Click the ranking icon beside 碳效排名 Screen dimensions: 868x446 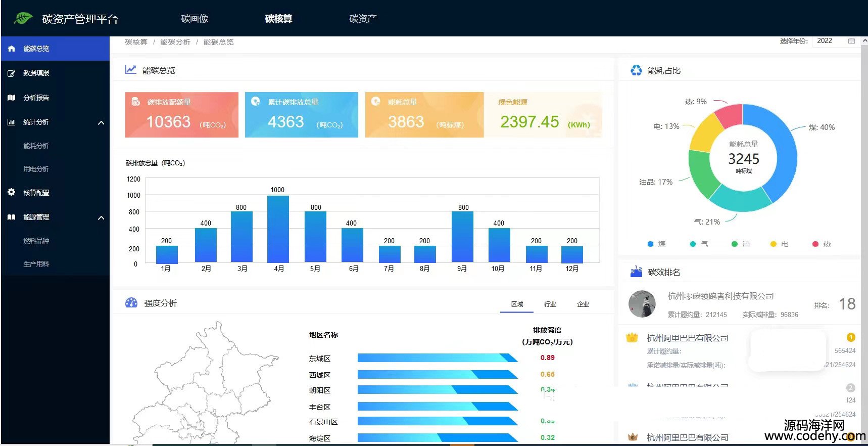(636, 272)
